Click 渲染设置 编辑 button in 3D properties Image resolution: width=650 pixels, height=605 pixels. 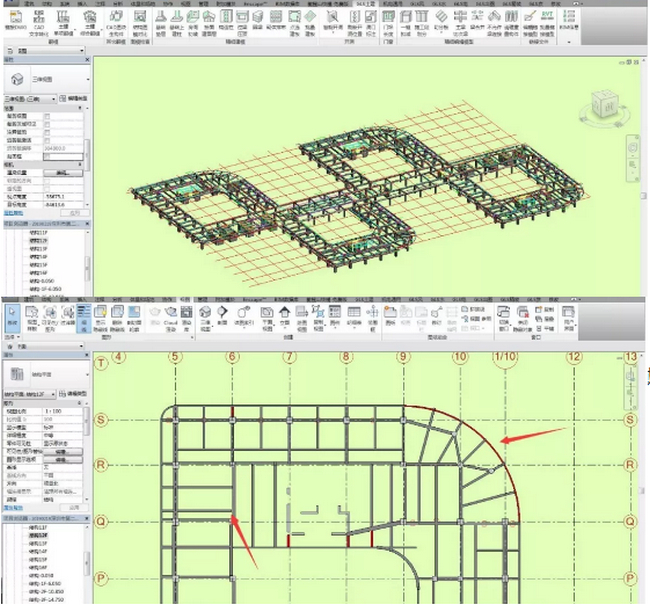click(x=63, y=173)
